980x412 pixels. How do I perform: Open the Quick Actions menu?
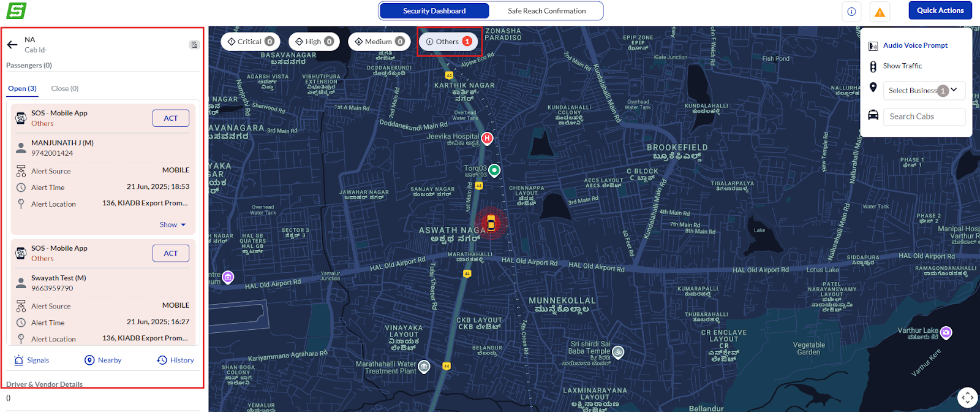coord(940,10)
